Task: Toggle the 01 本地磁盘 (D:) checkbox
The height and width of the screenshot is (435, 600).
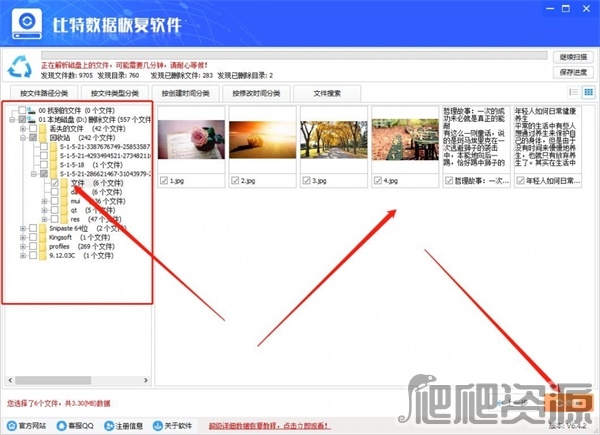Action: (x=23, y=120)
